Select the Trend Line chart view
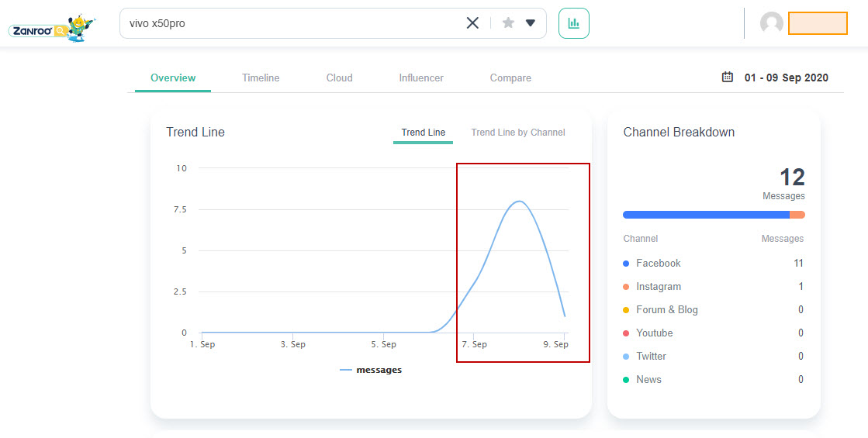Screen dimensions: 868x438 tap(423, 133)
